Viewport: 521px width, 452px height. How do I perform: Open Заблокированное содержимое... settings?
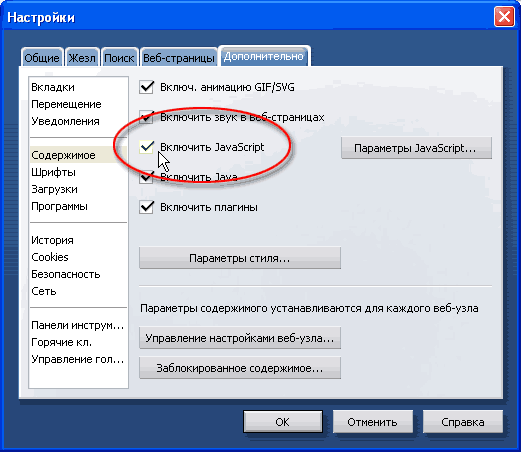coord(240,368)
